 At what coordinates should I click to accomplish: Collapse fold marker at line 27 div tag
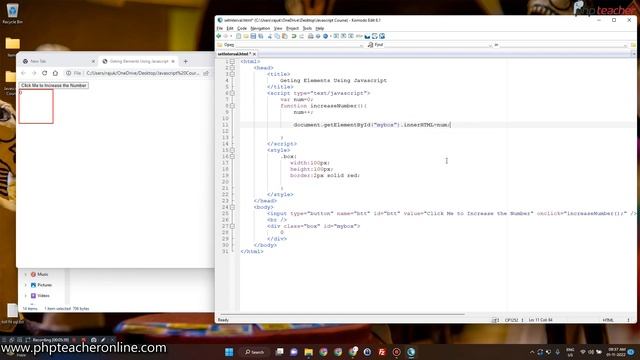click(x=232, y=226)
